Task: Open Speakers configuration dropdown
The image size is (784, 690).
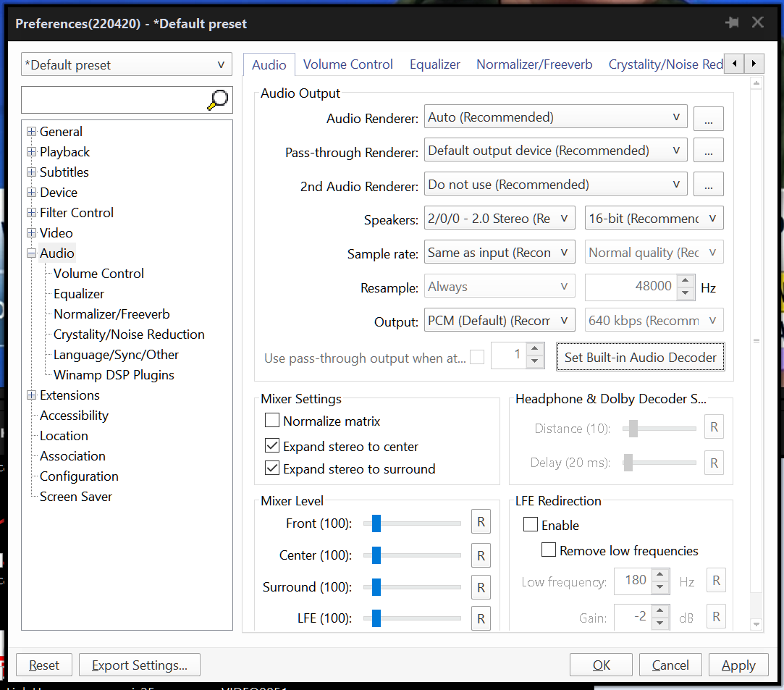Action: [500, 219]
